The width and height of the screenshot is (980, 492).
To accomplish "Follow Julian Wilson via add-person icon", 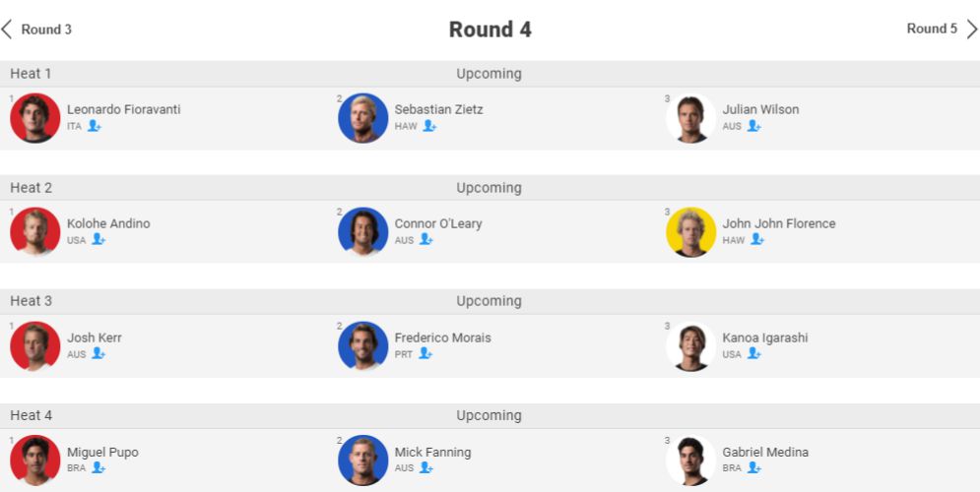I will 753,126.
